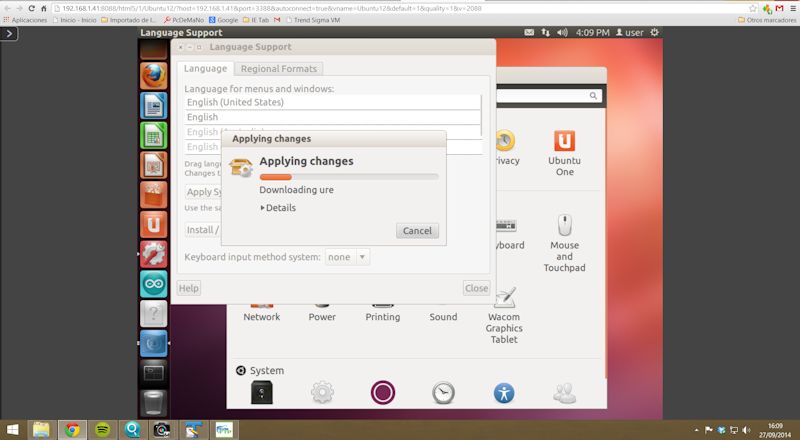
Task: Open the messaging envelope indicator
Action: (529, 32)
